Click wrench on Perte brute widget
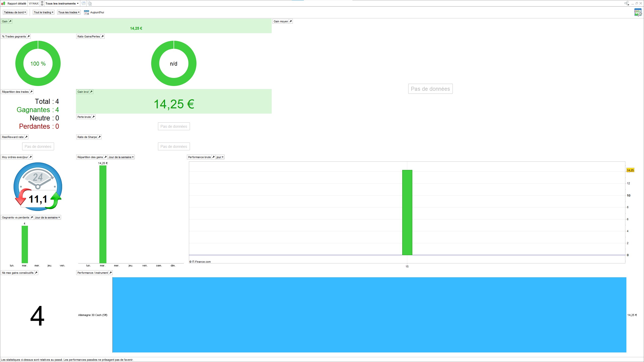 coord(94,117)
